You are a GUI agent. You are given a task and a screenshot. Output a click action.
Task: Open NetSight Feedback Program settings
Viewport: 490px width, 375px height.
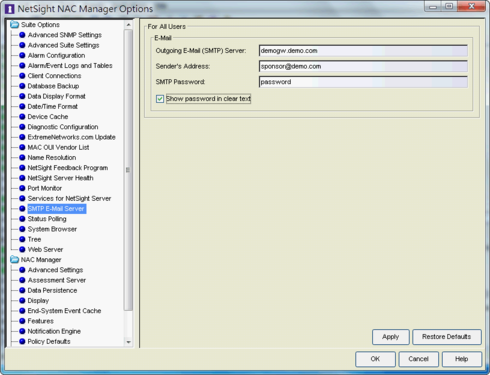coord(68,168)
